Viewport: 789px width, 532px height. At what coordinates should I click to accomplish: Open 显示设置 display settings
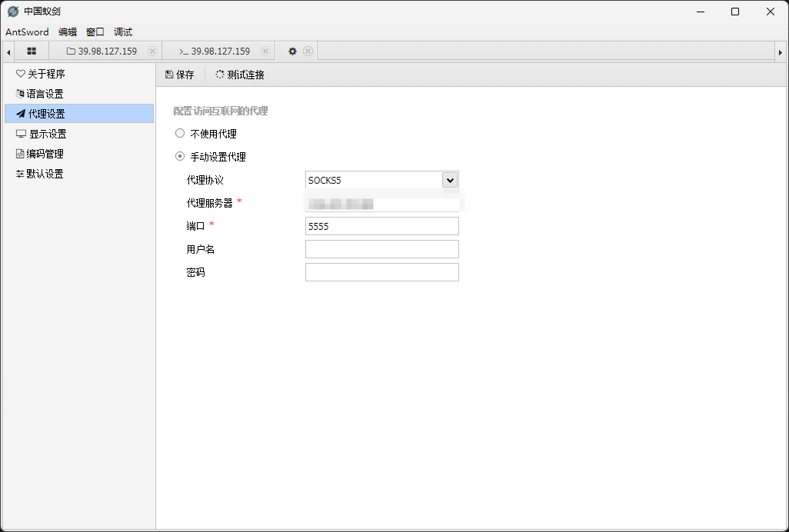tap(46, 134)
